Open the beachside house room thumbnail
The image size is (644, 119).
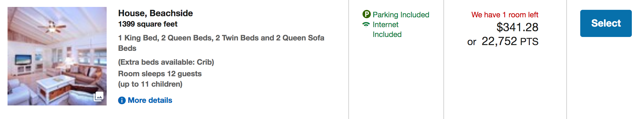[57, 56]
